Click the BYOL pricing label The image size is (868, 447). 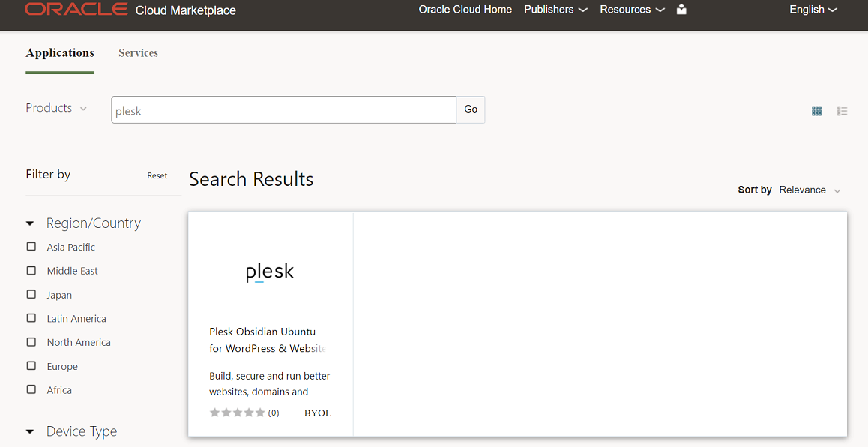point(316,412)
